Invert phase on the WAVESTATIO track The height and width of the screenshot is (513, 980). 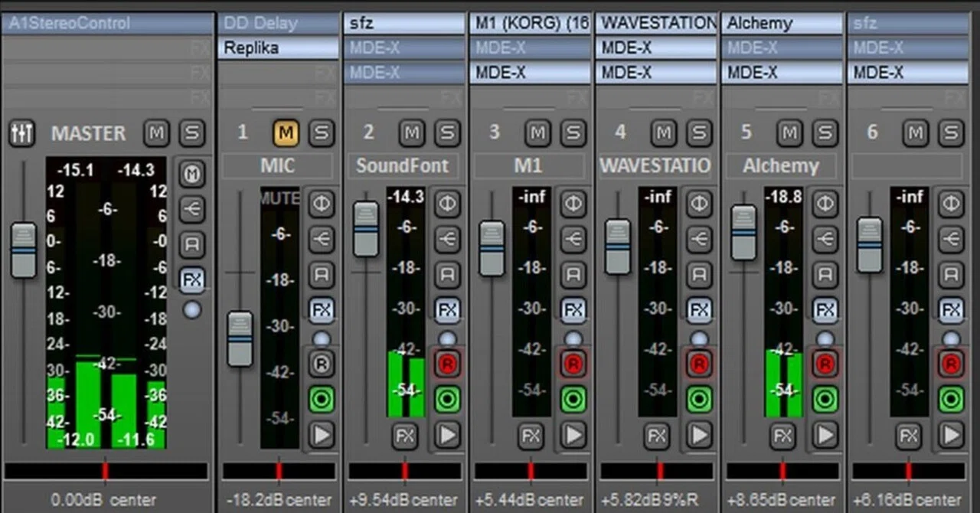pyautogui.click(x=699, y=204)
